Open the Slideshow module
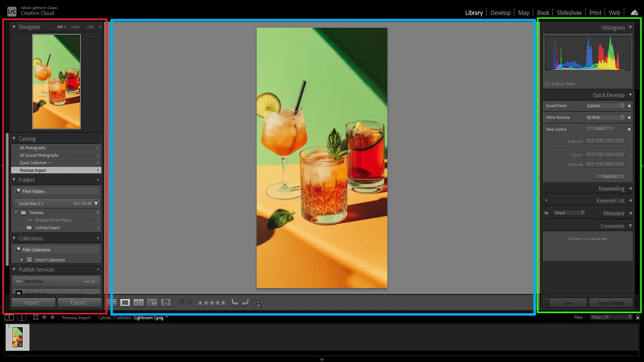644x362 pixels. click(569, 13)
